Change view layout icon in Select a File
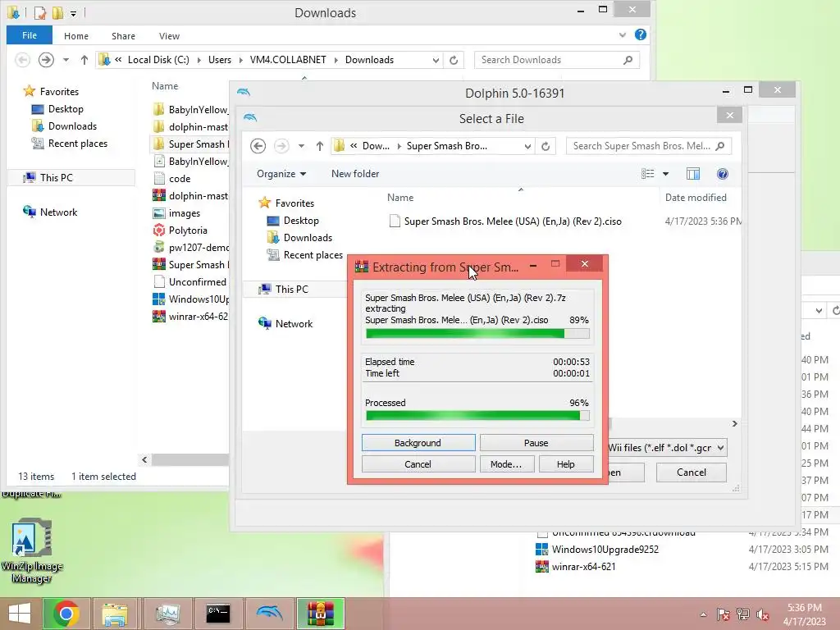The image size is (840, 630). [x=648, y=174]
